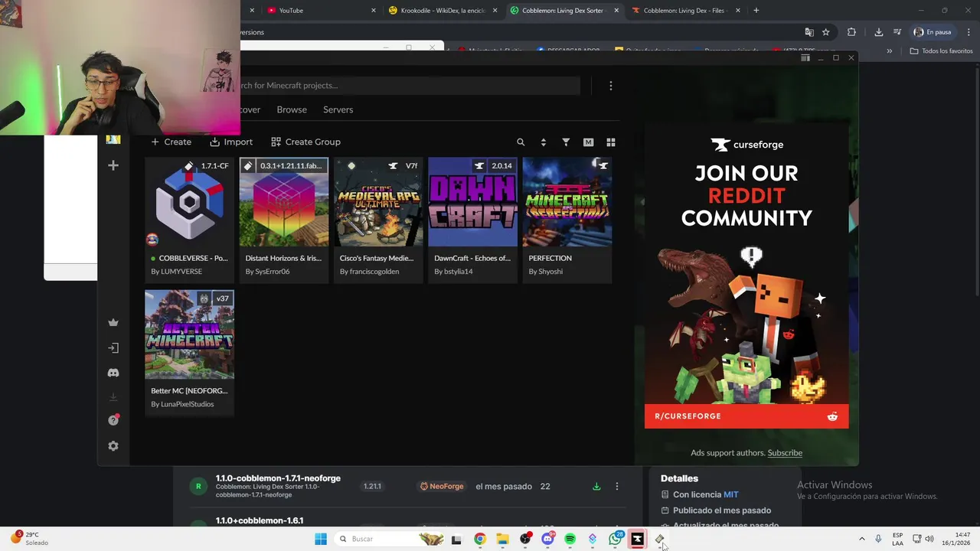Screen dimensions: 980x551
Task: Select Cobblemon: Living Dex Sorter browser tab
Action: pyautogui.click(x=563, y=11)
